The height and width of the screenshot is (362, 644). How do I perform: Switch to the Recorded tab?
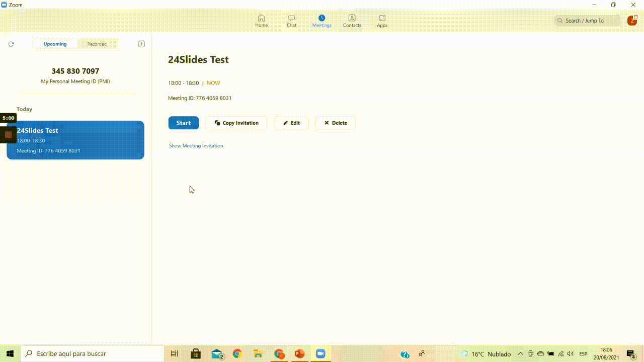click(97, 44)
